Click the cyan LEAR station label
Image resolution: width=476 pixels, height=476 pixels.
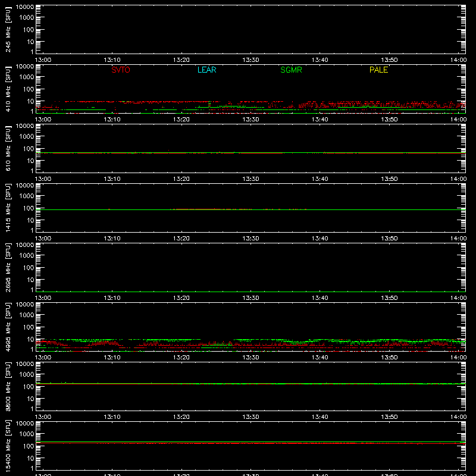point(206,70)
